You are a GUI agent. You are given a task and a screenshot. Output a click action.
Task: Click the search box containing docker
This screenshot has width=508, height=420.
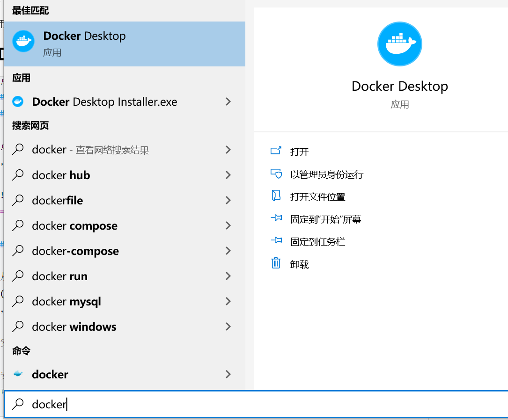[x=256, y=404]
